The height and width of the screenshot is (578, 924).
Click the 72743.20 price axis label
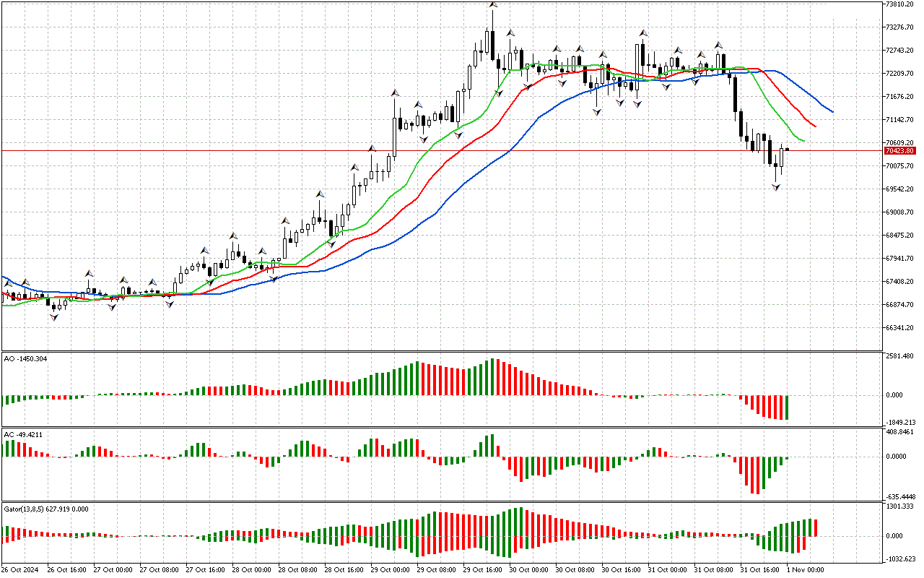point(900,51)
